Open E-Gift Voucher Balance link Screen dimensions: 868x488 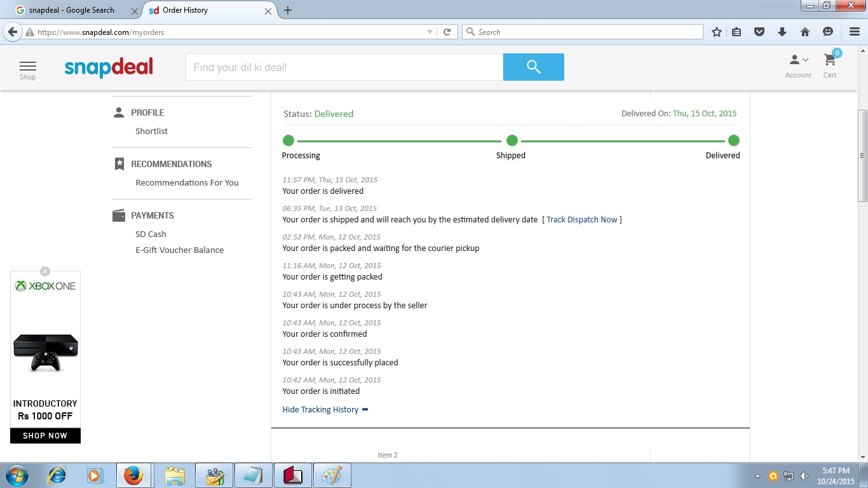(179, 250)
